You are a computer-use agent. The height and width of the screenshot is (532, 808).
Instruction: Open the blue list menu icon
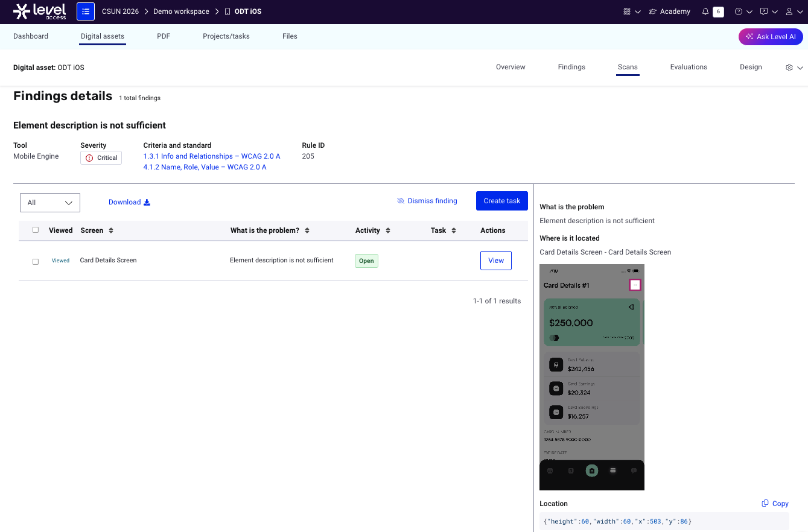[x=86, y=11]
